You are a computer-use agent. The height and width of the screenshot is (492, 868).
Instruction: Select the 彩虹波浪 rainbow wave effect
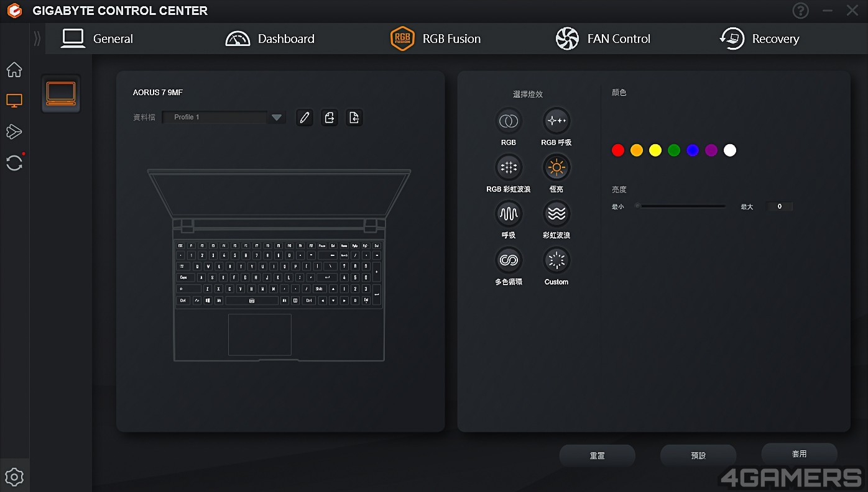556,214
